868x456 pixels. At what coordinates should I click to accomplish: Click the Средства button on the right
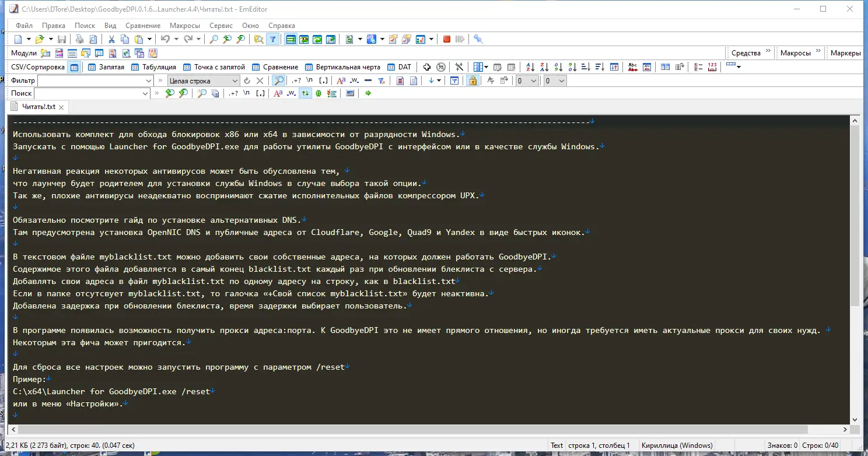pyautogui.click(x=748, y=52)
